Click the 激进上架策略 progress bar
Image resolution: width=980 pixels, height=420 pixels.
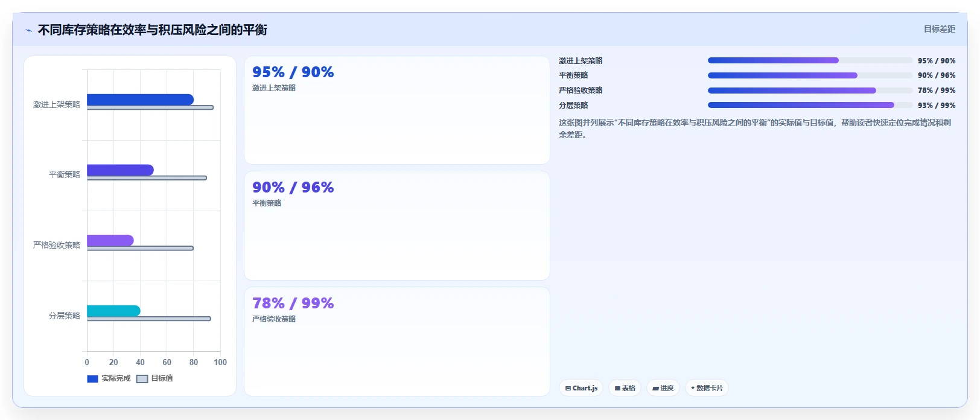pyautogui.click(x=810, y=60)
